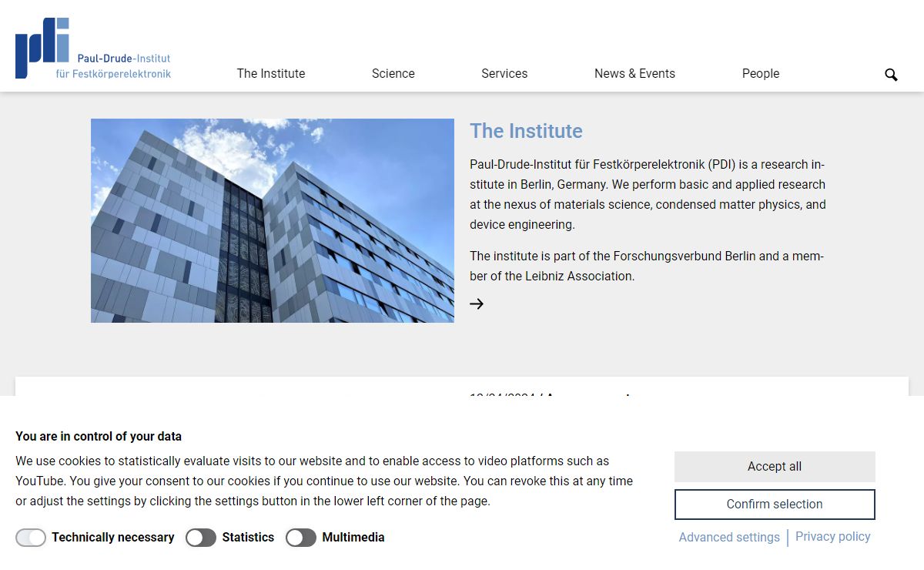Screen dimensions: 924x570
Task: Open the Services menu
Action: click(x=504, y=74)
